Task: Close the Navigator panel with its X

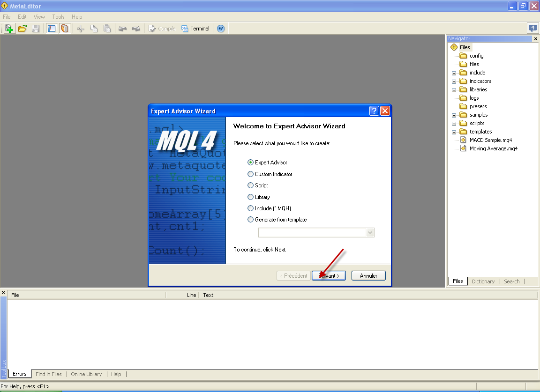Action: 535,38
